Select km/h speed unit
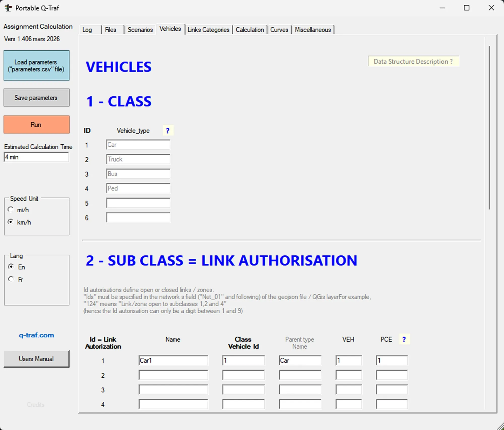Viewport: 504px width, 430px height. [11, 222]
